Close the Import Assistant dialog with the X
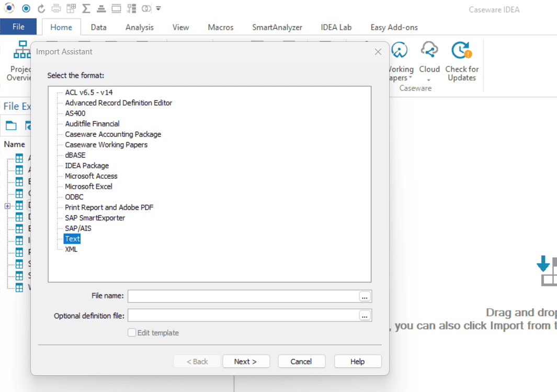 [378, 52]
